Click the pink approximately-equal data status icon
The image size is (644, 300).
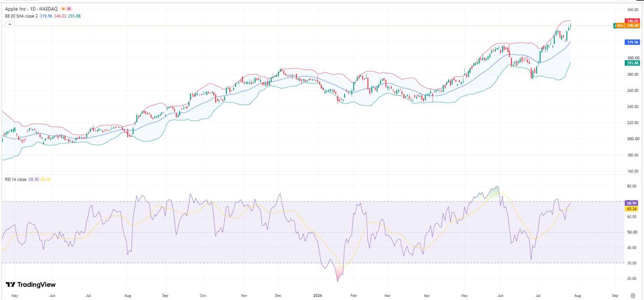pos(69,9)
